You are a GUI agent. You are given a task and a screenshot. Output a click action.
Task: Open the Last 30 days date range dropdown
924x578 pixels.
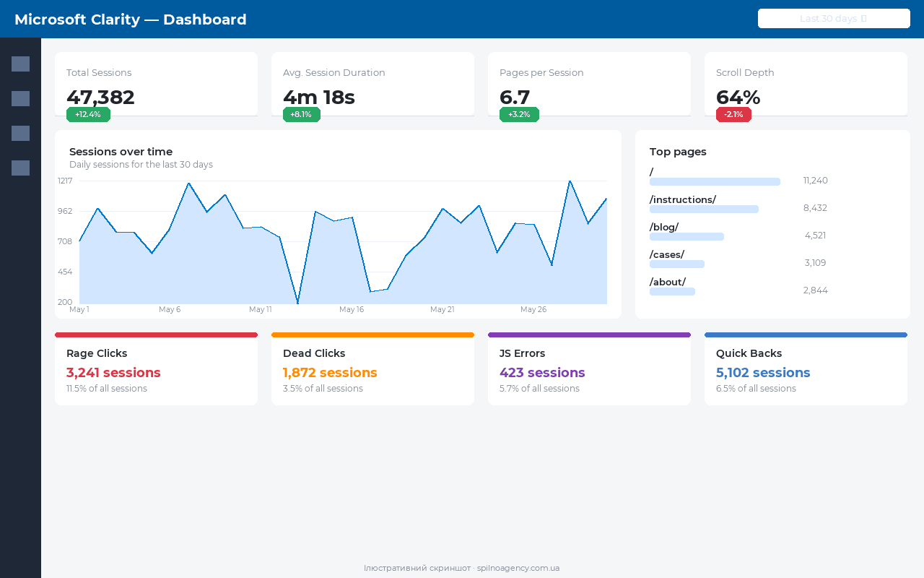[x=834, y=19]
